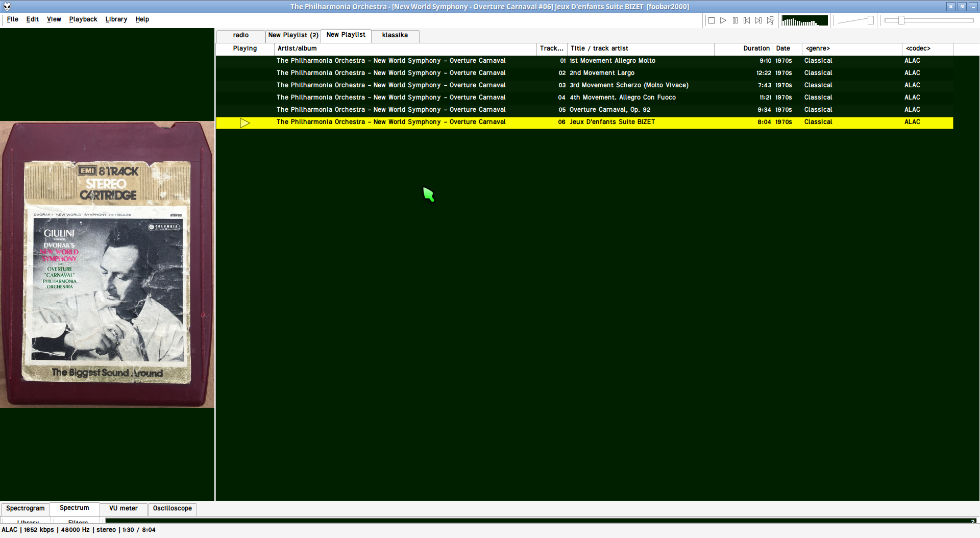Screen dimensions: 980x538
Task: Click duration '9:10' of track 01
Action: [765, 61]
